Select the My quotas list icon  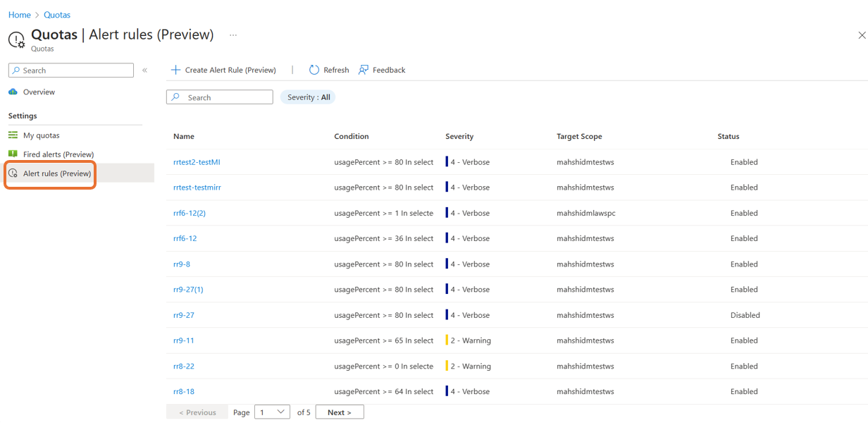pos(13,135)
